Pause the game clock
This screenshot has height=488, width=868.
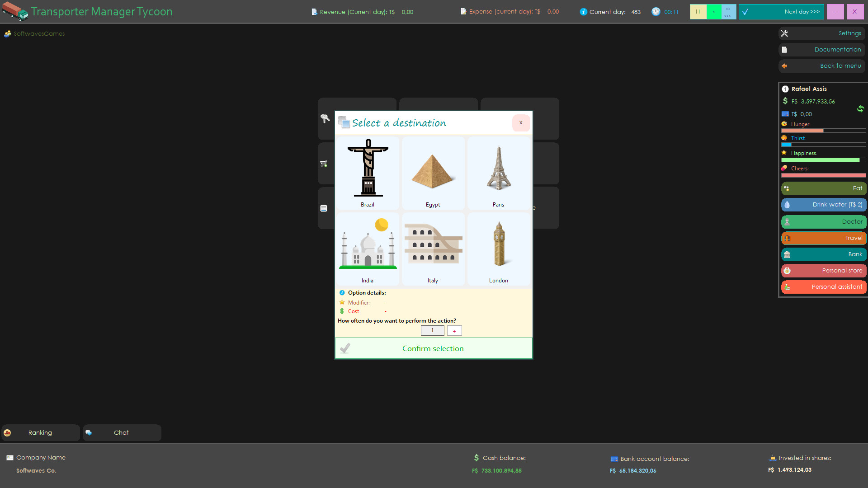698,12
